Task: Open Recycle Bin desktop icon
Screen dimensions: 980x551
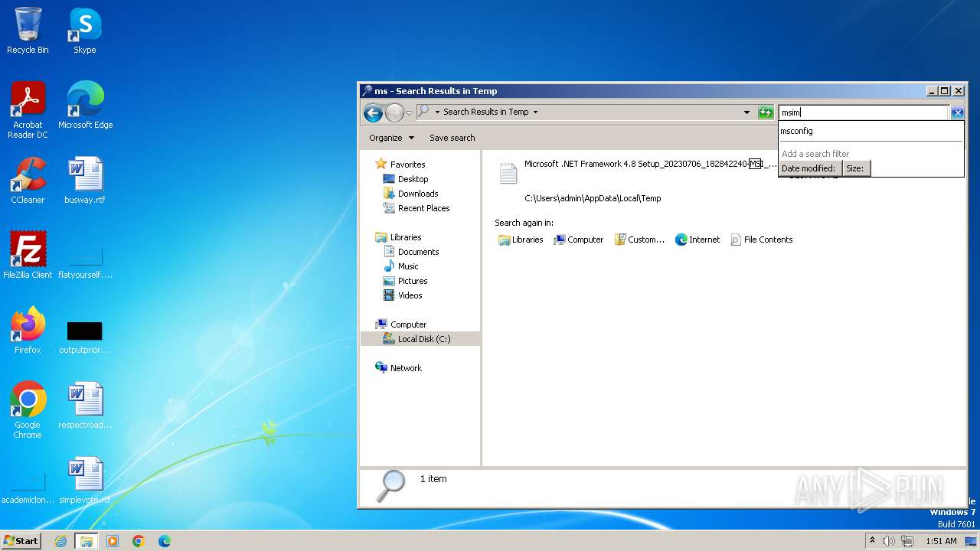Action: pos(28,31)
